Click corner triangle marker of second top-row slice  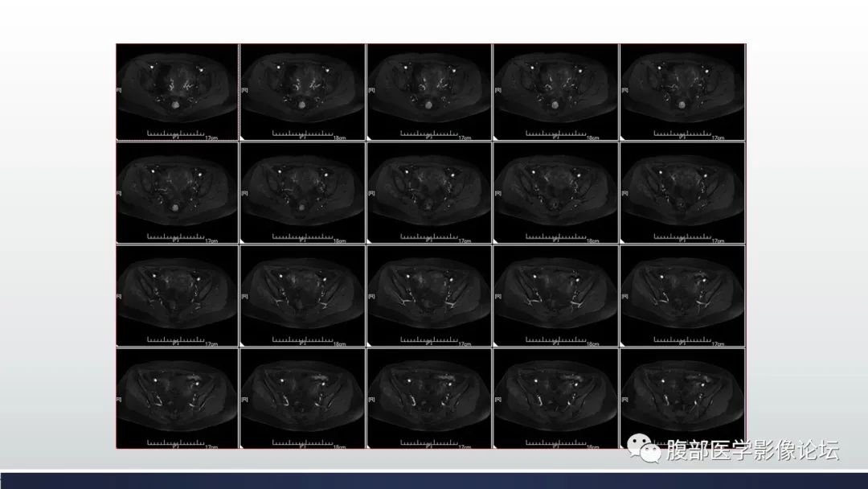(244, 138)
